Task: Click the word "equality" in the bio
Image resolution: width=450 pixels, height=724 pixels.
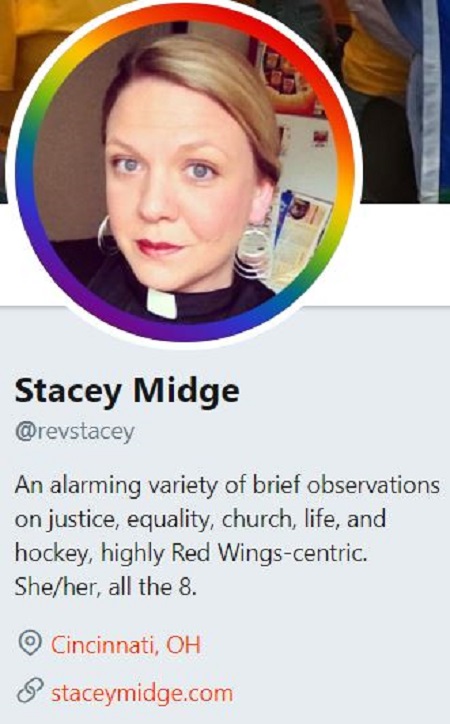Action: (x=169, y=520)
